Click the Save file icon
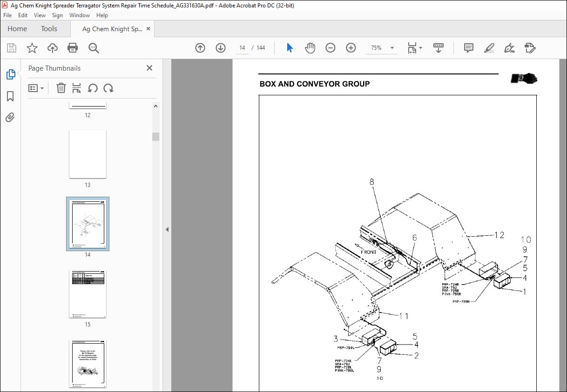This screenshot has width=567, height=392. tap(12, 48)
